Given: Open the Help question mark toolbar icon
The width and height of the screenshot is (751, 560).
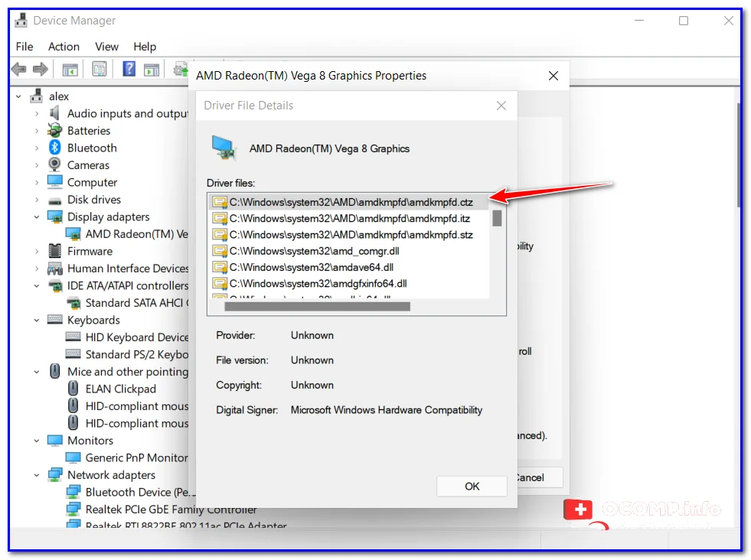Looking at the screenshot, I should point(129,70).
